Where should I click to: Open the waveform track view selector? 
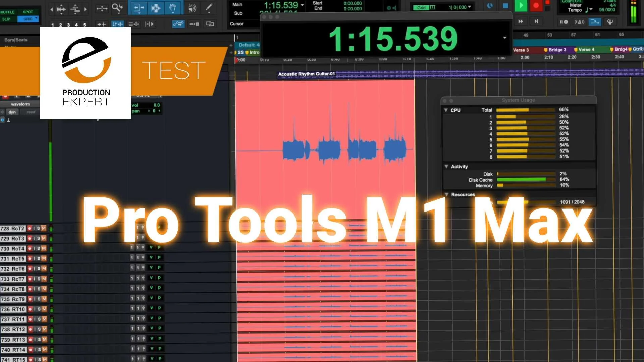[20, 104]
